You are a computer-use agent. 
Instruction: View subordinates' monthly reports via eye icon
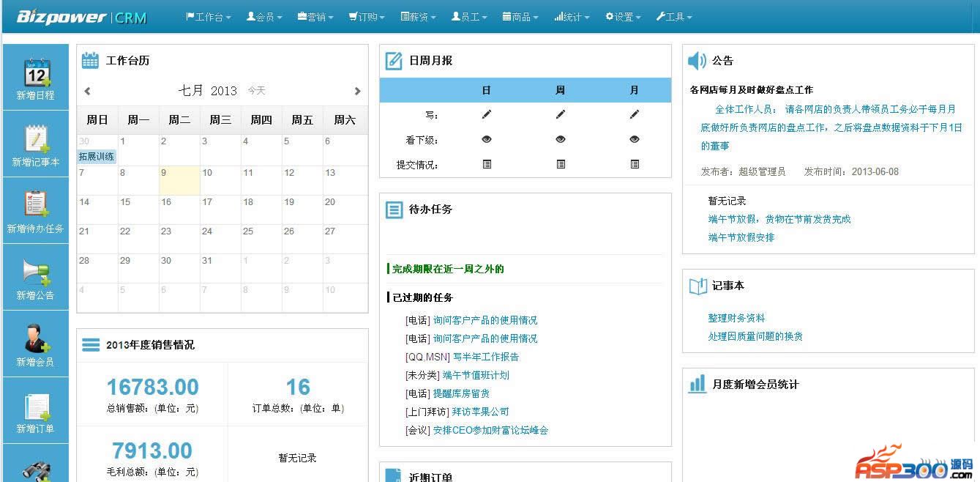click(x=635, y=139)
